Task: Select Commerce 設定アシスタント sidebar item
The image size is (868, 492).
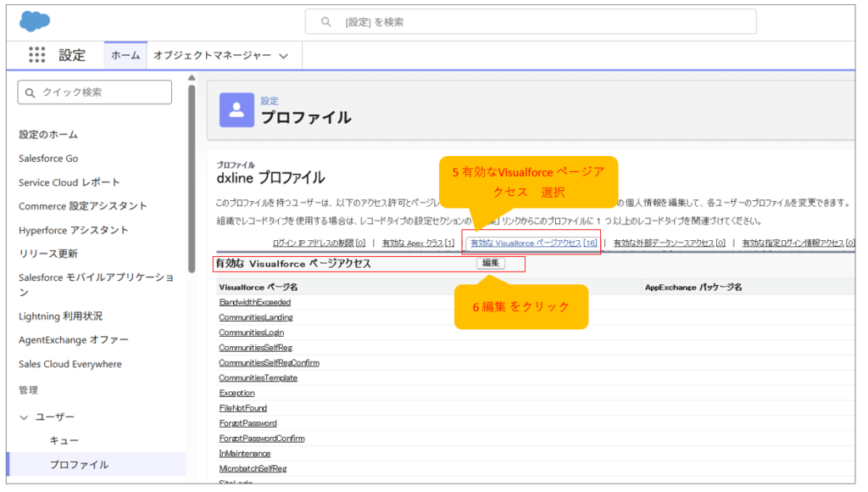Action: 82,206
